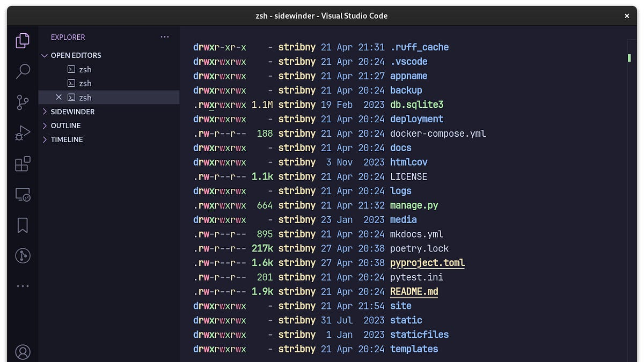Click date 3 Nov 2023 of htmlcov

pos(355,162)
